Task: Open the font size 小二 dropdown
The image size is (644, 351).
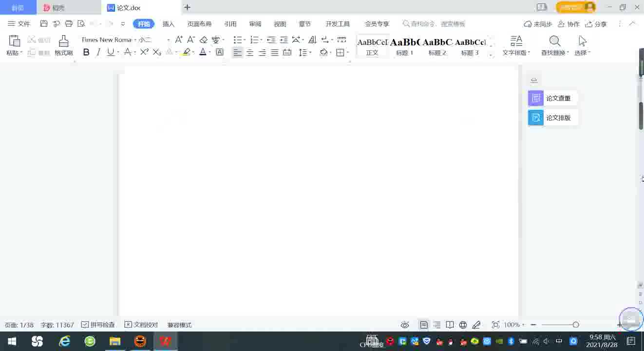Action: click(169, 39)
